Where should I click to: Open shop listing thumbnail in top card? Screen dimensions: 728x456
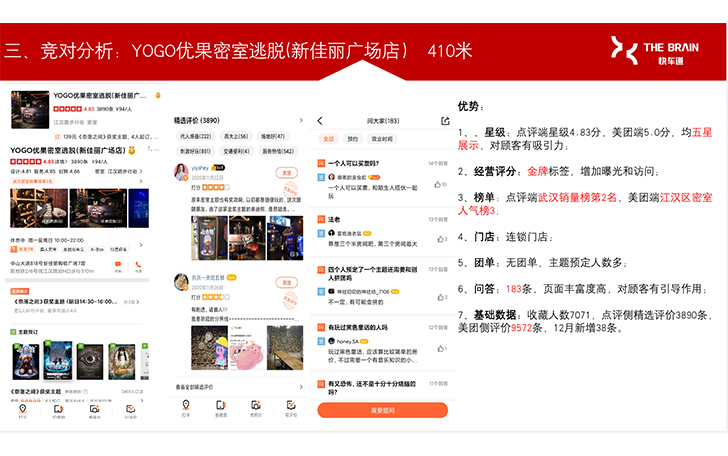pos(30,110)
